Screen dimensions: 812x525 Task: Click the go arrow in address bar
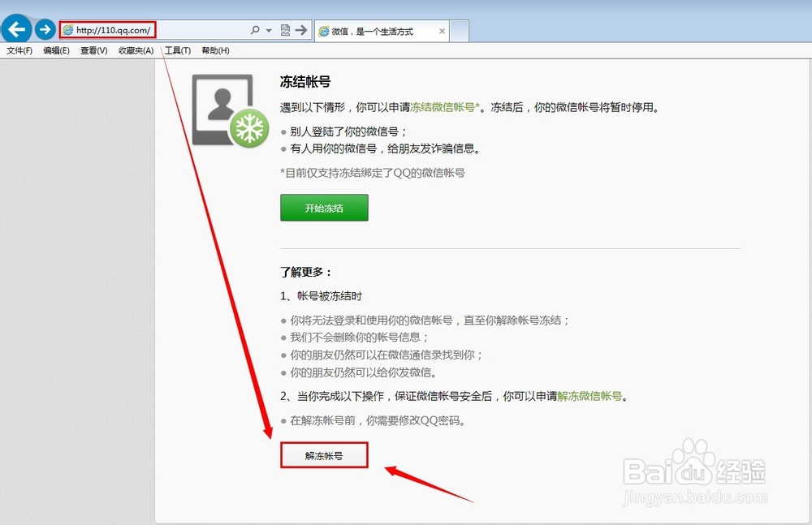coord(301,30)
